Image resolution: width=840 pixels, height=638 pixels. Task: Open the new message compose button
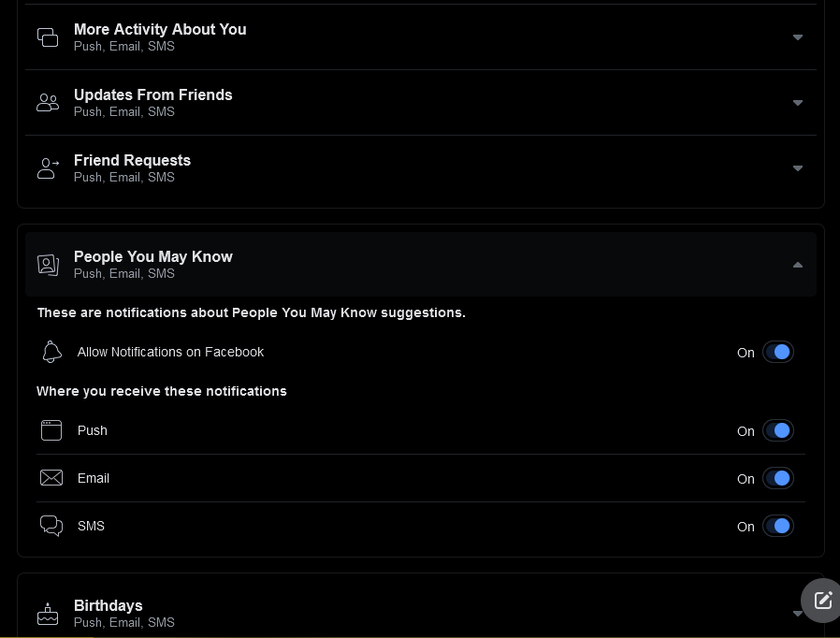[822, 601]
